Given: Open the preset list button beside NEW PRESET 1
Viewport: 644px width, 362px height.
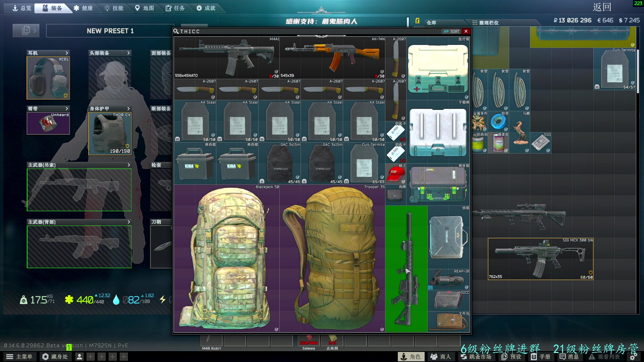Looking at the screenshot, I should click(26, 31).
